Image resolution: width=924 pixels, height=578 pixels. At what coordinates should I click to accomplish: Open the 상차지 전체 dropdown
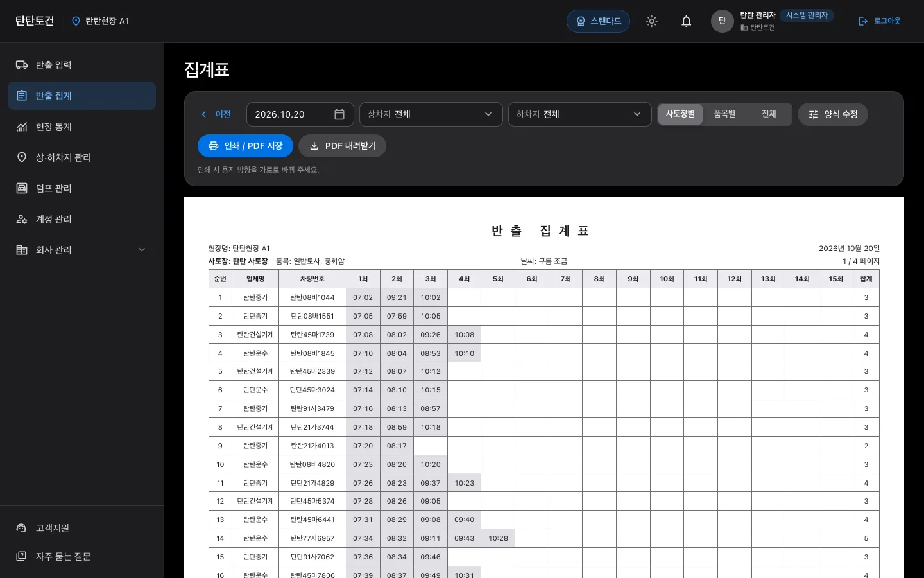(431, 114)
